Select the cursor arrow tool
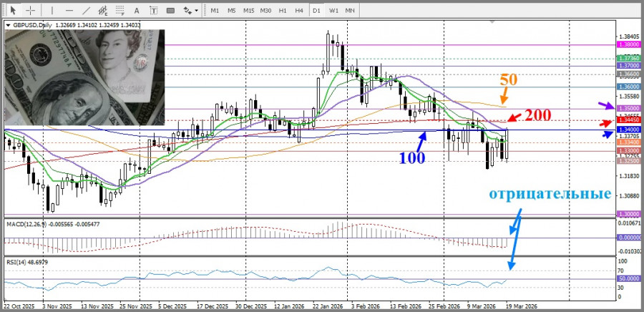Screen dimensions: 644x312 [x=12, y=11]
